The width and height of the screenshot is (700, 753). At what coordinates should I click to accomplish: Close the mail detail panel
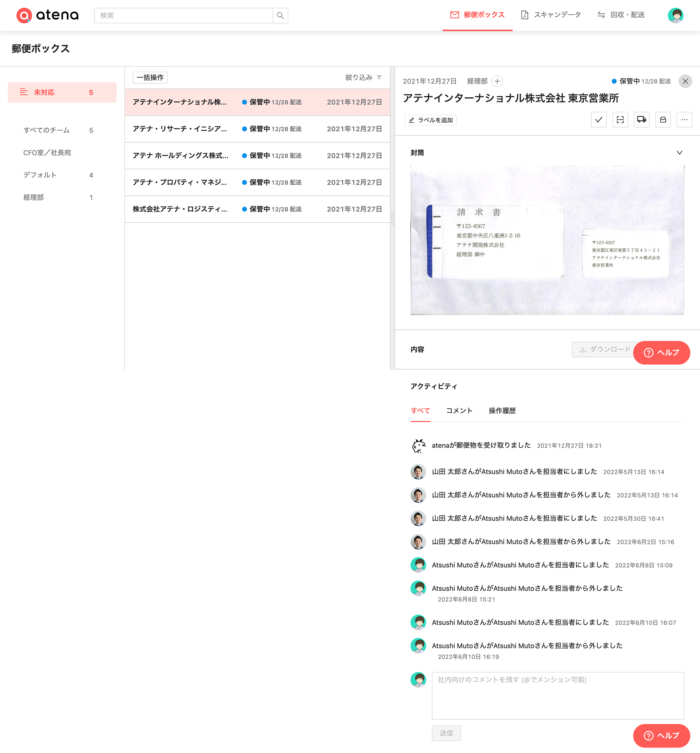pos(685,81)
